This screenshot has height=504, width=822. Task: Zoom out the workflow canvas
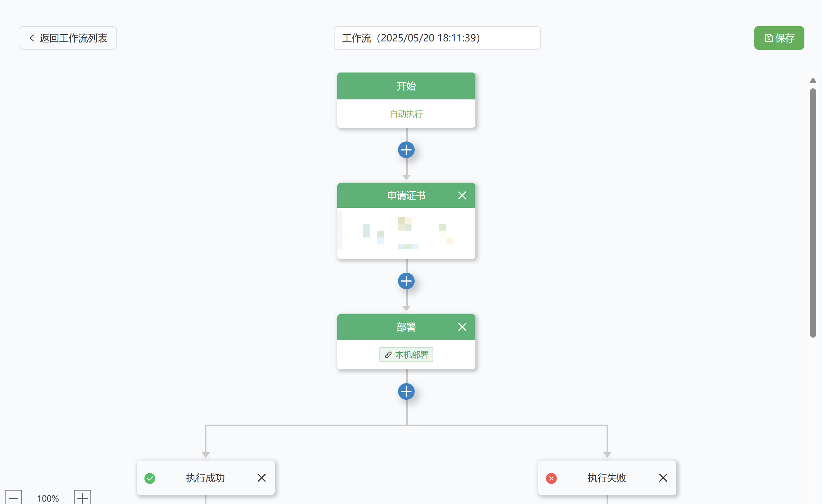click(13, 498)
